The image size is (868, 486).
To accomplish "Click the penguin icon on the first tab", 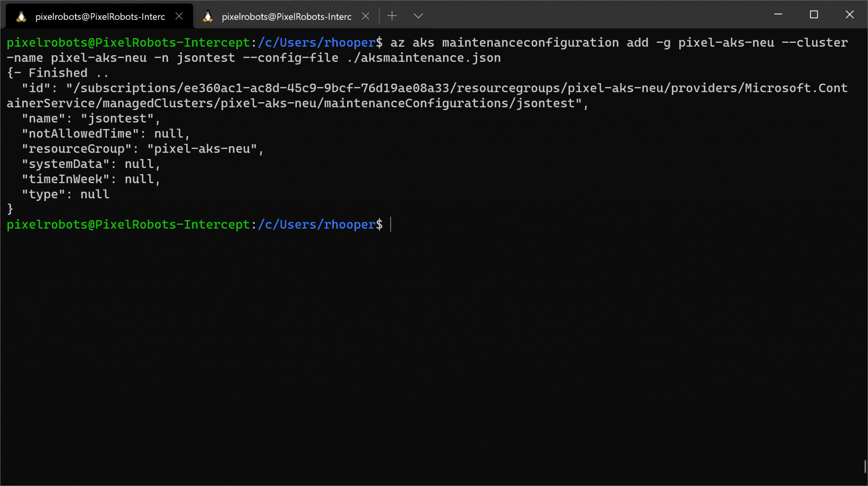I will [21, 16].
